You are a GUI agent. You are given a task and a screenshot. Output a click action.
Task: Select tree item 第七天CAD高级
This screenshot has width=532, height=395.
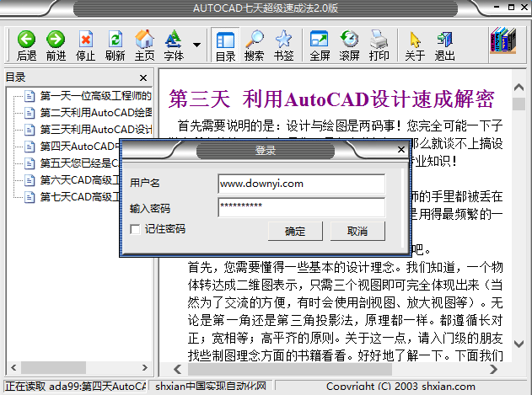point(80,196)
